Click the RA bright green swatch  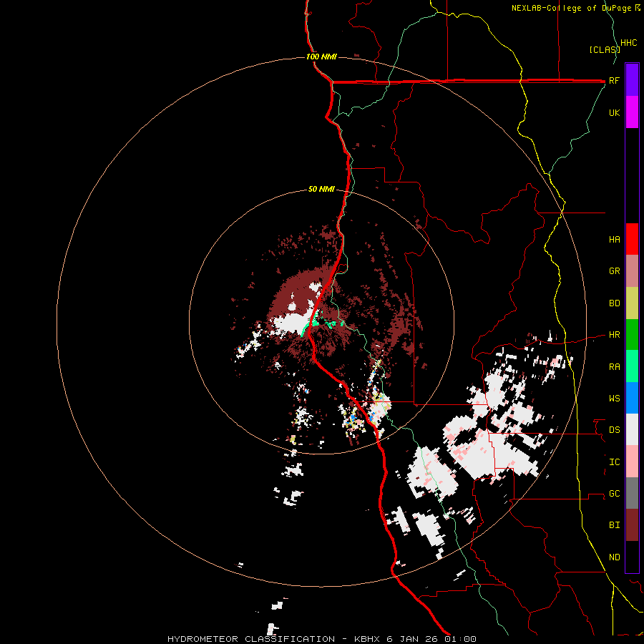[x=632, y=366]
